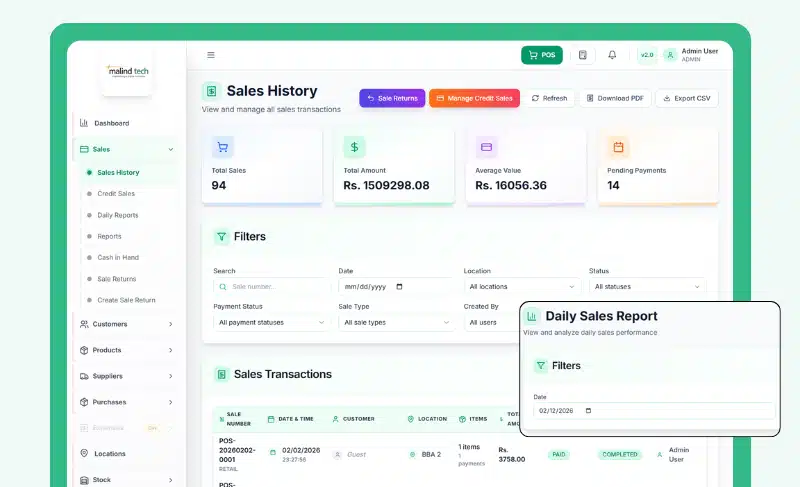Click the Customers people icon
Screen dimensions: 800x487
click(84, 324)
